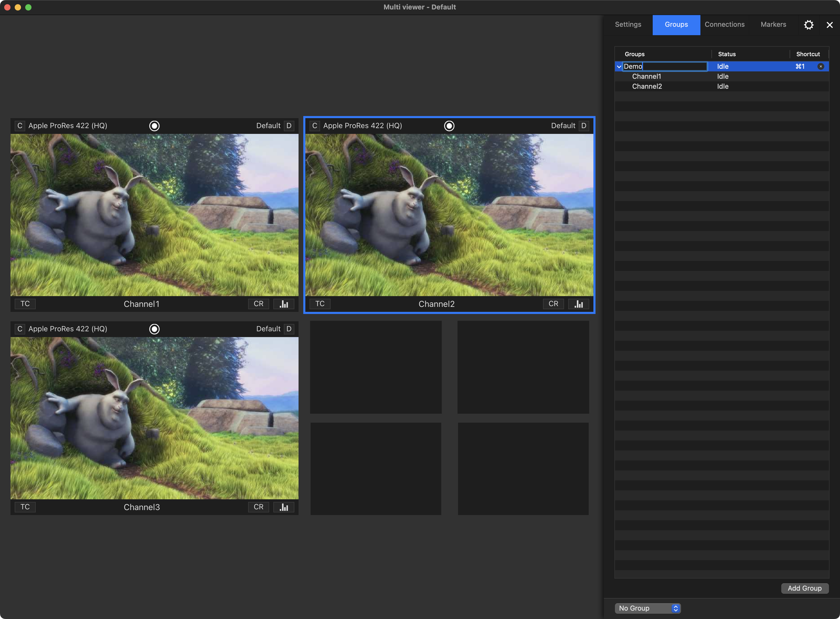Click the record button on Channel3 viewer

click(154, 329)
